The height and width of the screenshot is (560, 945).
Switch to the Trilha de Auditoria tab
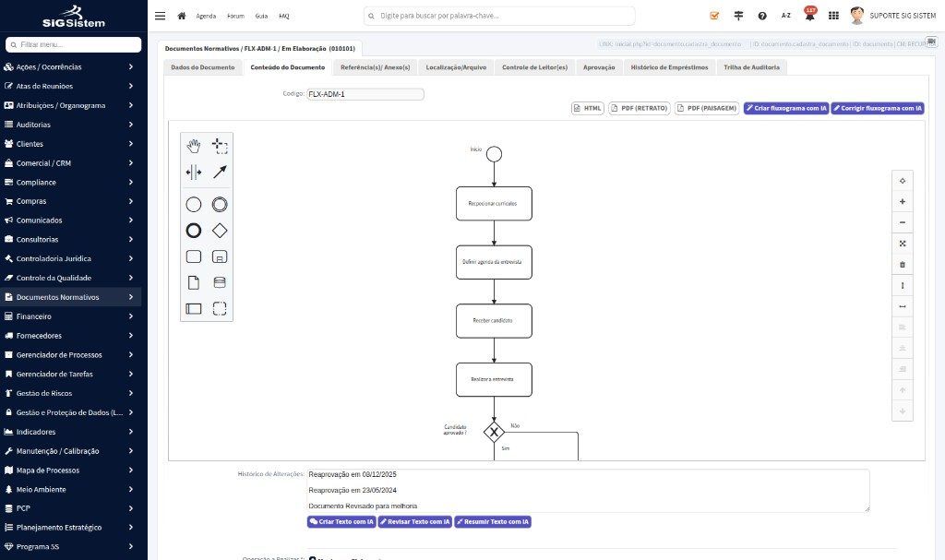click(751, 67)
